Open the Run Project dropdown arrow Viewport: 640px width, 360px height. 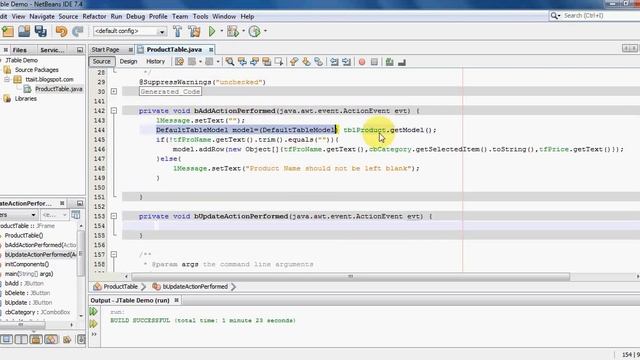pyautogui.click(x=222, y=31)
